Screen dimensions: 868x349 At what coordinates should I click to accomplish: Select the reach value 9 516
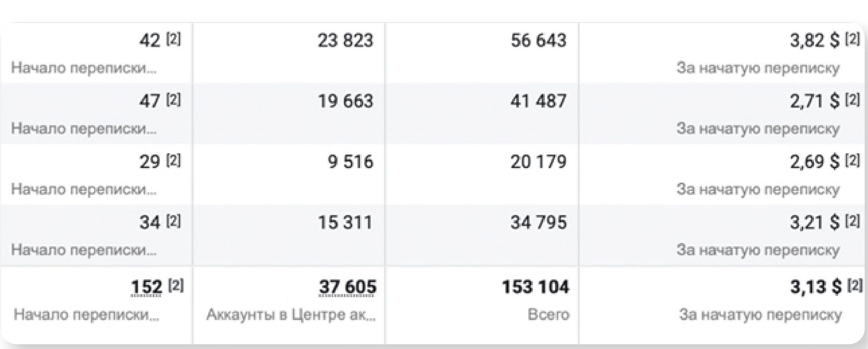[350, 162]
